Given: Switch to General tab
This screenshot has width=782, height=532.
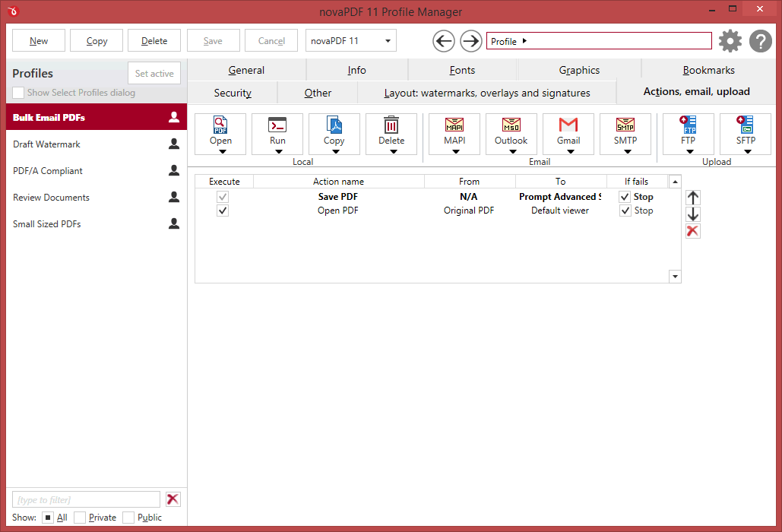Looking at the screenshot, I should [246, 71].
